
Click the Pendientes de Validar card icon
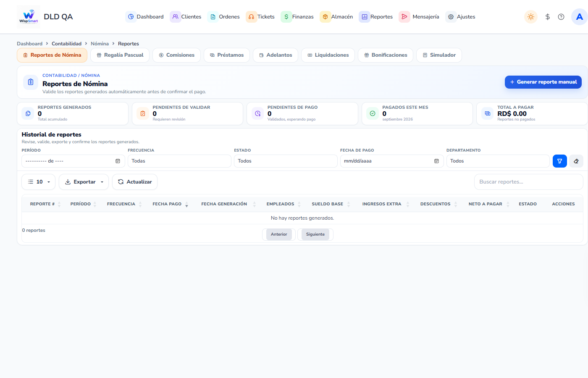coord(143,113)
